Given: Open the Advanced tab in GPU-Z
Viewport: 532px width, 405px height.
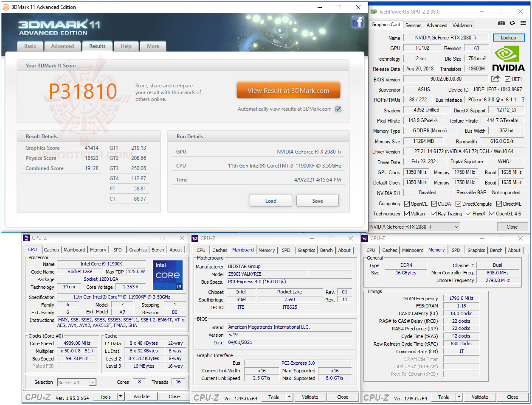Looking at the screenshot, I should point(437,25).
